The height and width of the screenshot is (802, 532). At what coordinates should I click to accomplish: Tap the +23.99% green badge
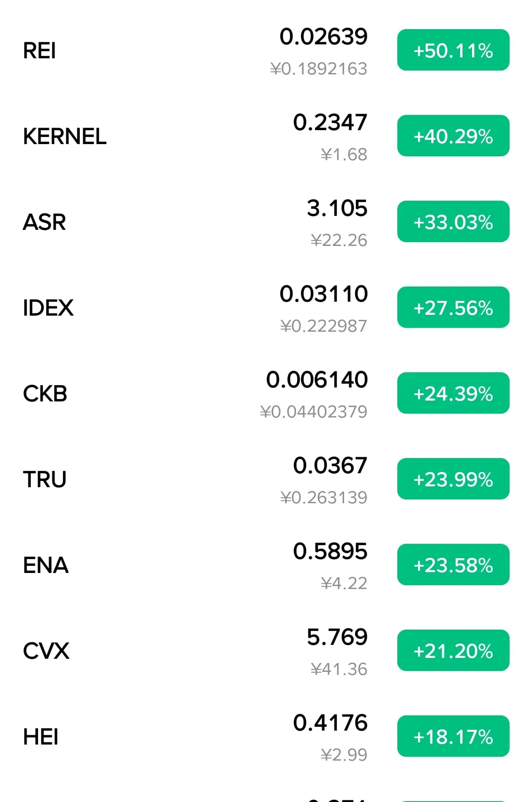453,479
